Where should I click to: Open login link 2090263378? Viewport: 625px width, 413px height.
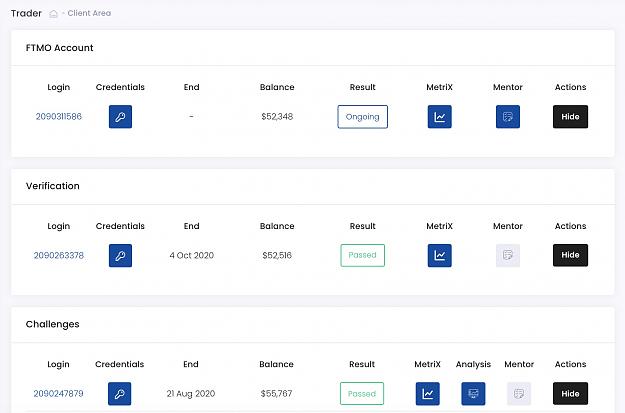tap(59, 255)
